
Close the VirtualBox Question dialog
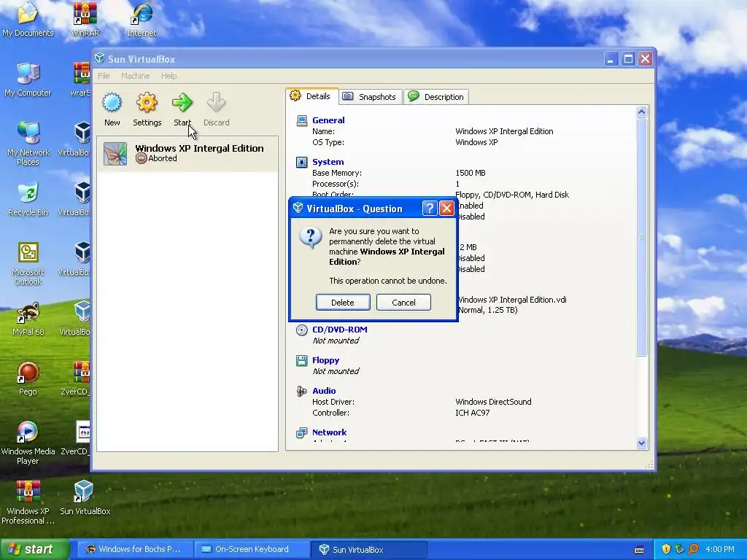pos(446,208)
